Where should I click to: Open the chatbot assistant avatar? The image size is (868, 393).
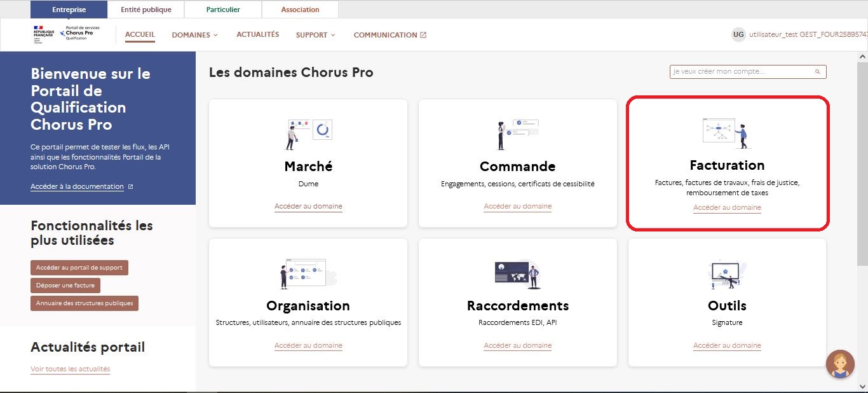pyautogui.click(x=839, y=364)
